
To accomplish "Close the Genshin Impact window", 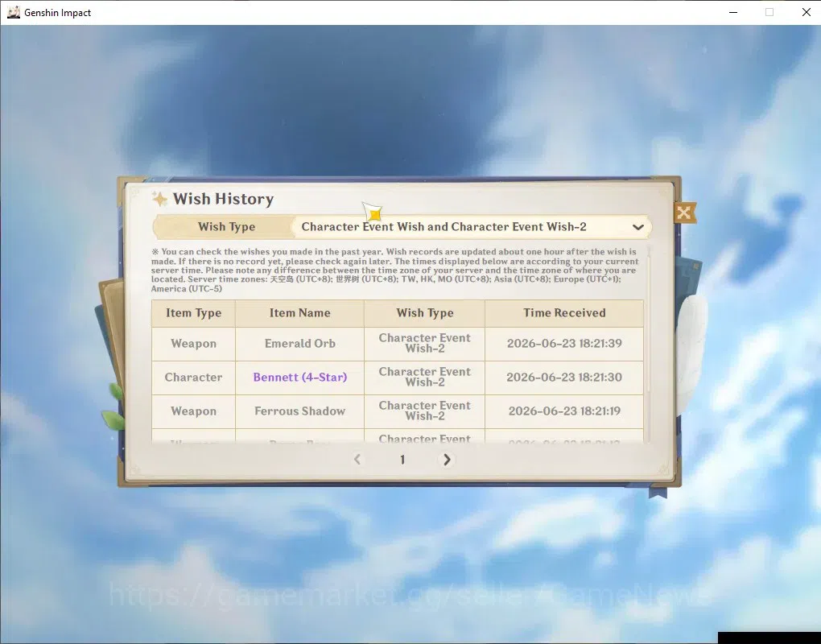I will tap(807, 12).
